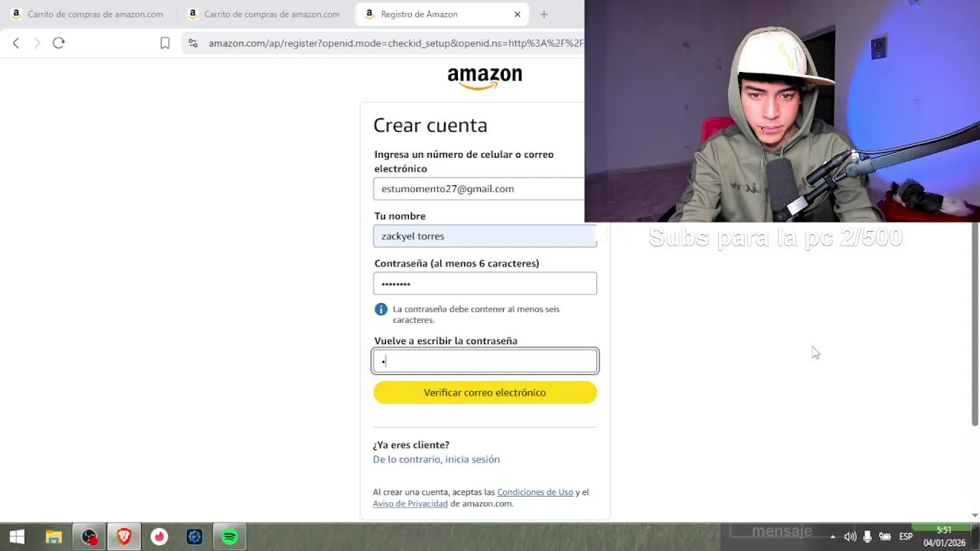This screenshot has width=980, height=551.
Task: Open Spotify from the taskbar
Action: [x=230, y=537]
